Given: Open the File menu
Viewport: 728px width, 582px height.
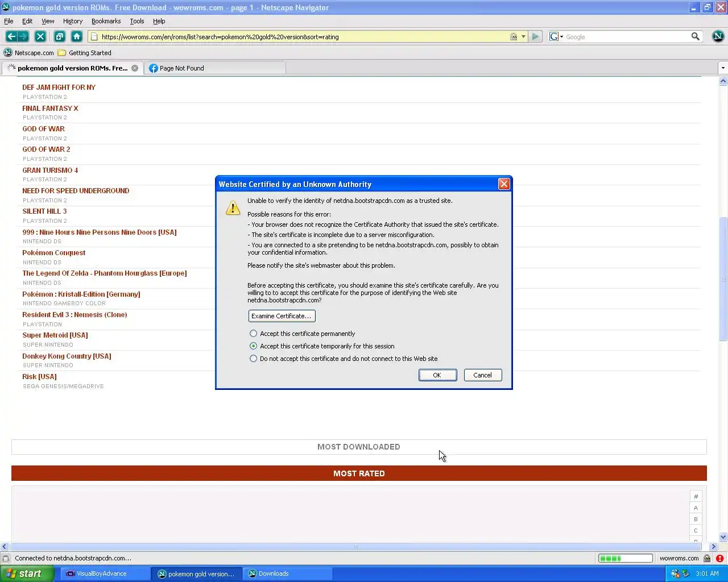Looking at the screenshot, I should [x=9, y=21].
